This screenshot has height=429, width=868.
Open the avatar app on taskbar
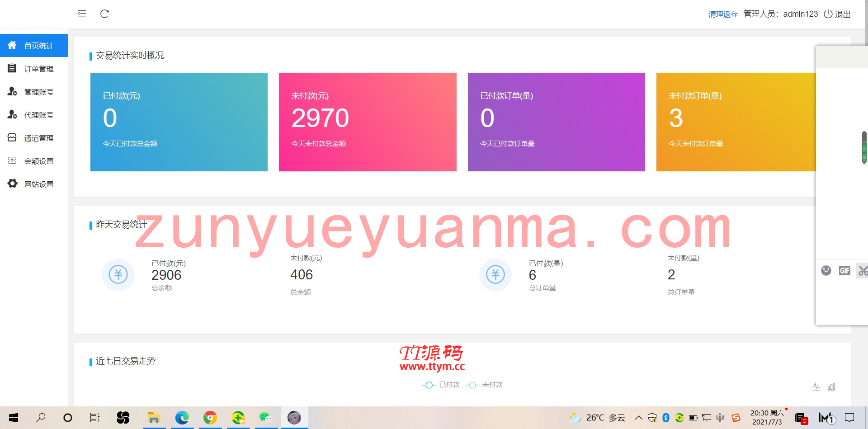point(294,418)
